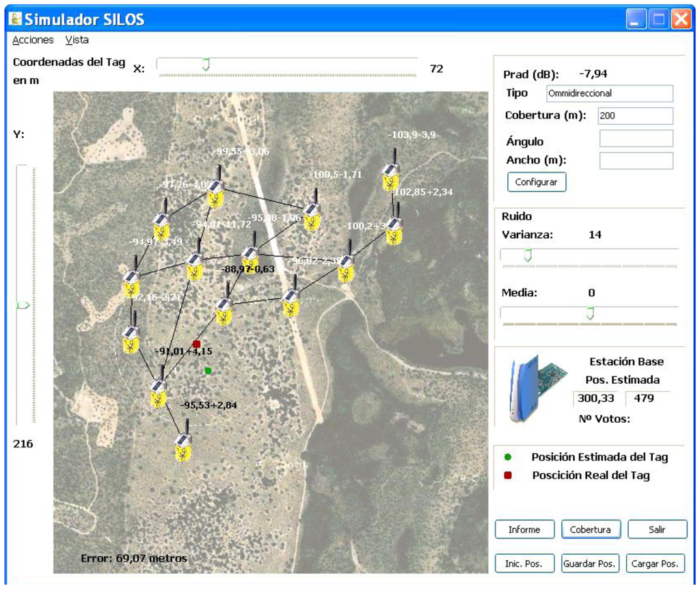Select the sensor node labeled -88,97-0,63
This screenshot has height=589, width=700.
click(224, 311)
